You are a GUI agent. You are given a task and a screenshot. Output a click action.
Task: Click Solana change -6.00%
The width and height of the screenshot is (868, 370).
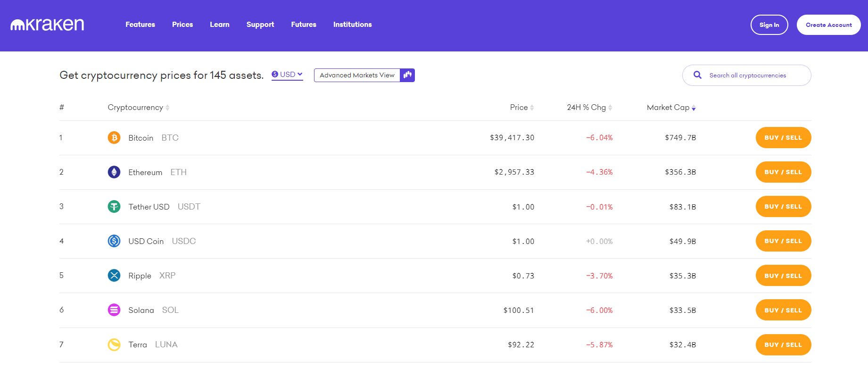point(599,310)
